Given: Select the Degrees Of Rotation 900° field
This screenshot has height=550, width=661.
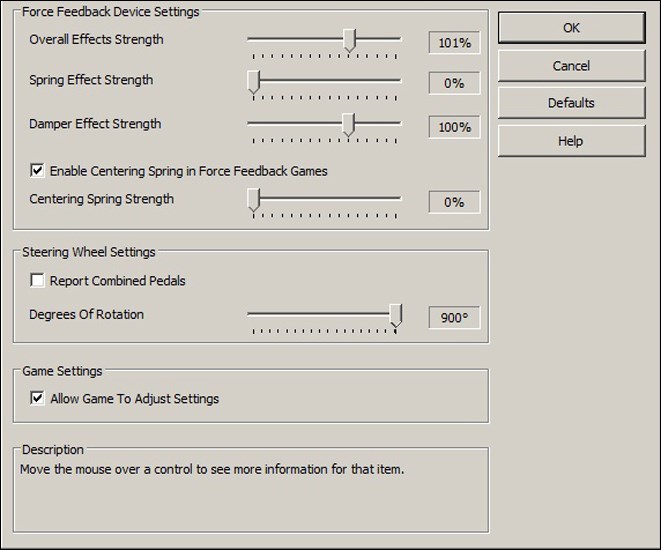Looking at the screenshot, I should 454,318.
